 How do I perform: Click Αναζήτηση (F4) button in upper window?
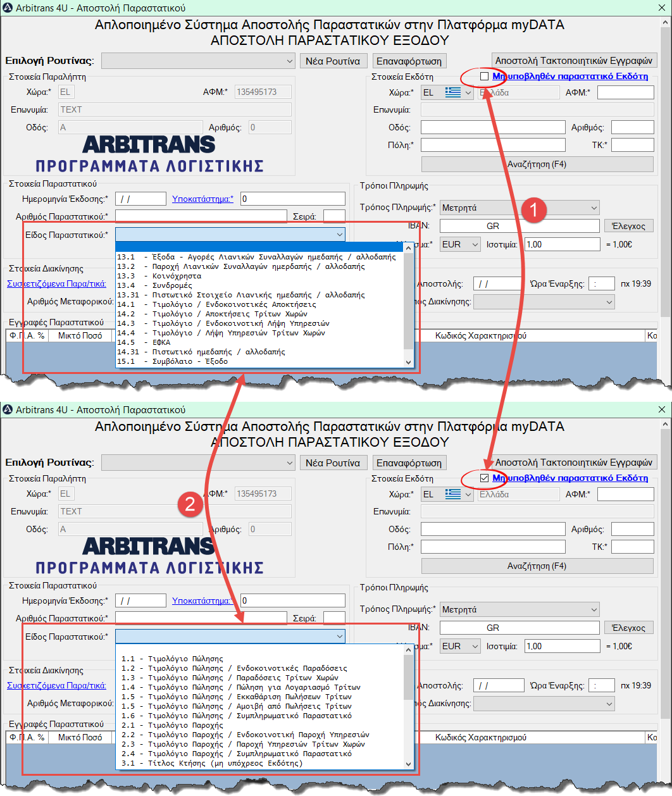[537, 165]
